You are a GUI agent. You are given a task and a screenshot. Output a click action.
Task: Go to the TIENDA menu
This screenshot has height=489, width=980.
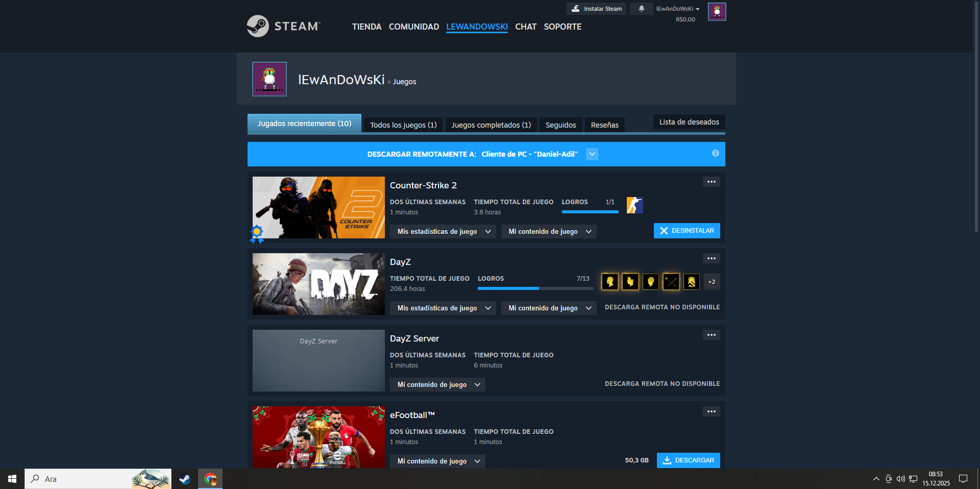click(366, 27)
